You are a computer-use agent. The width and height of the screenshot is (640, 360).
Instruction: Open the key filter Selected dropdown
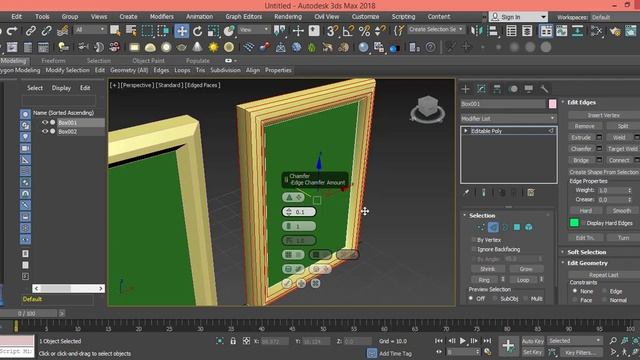tap(575, 340)
